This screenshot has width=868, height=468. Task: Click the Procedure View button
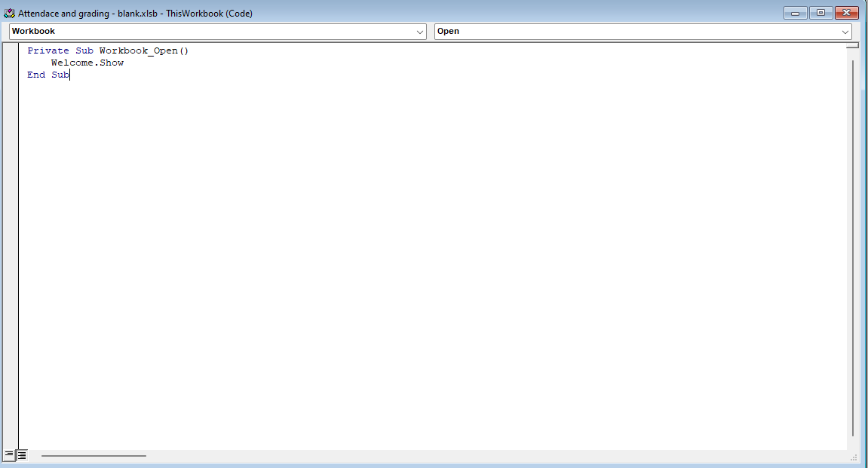[9, 455]
